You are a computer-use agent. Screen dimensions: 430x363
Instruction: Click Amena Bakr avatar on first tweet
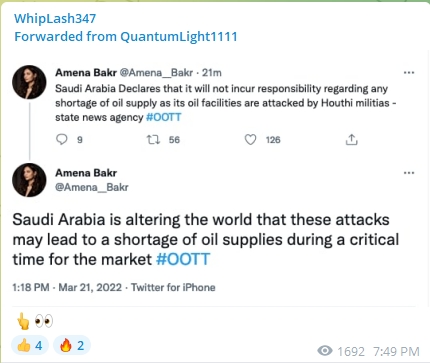pyautogui.click(x=29, y=82)
